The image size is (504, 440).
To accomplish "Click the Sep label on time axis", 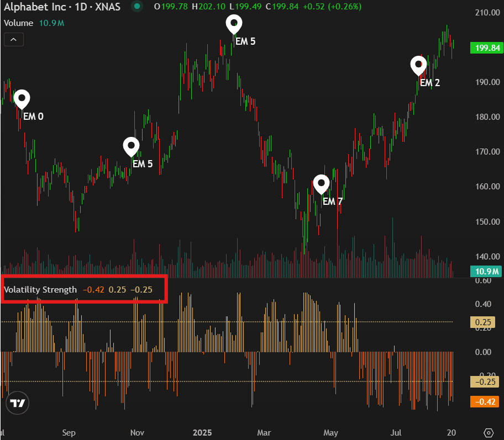I will 69,433.
